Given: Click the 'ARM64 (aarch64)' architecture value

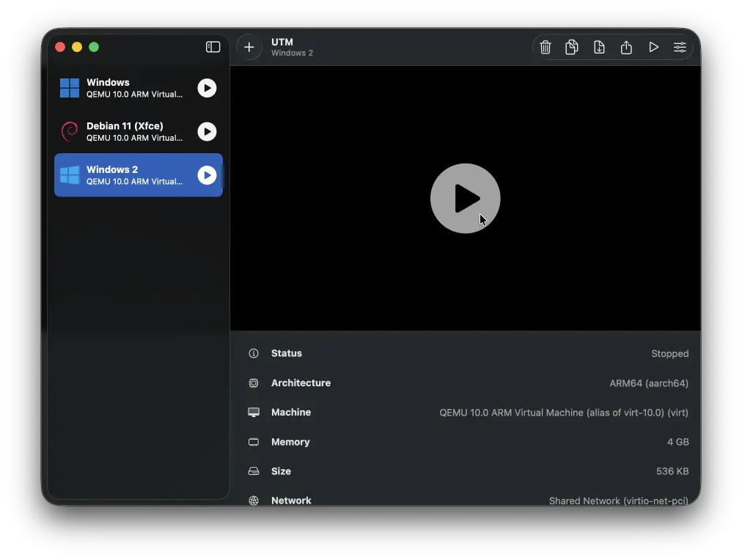Looking at the screenshot, I should tap(649, 383).
